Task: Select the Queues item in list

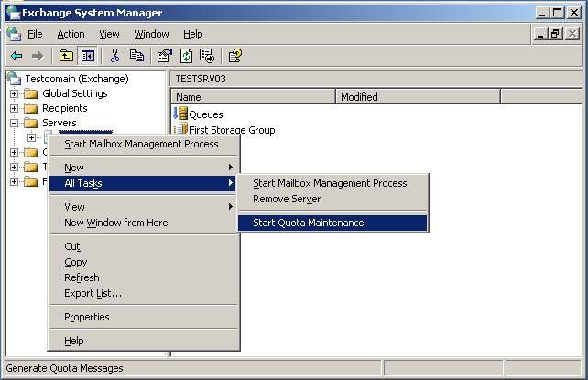Action: point(206,114)
